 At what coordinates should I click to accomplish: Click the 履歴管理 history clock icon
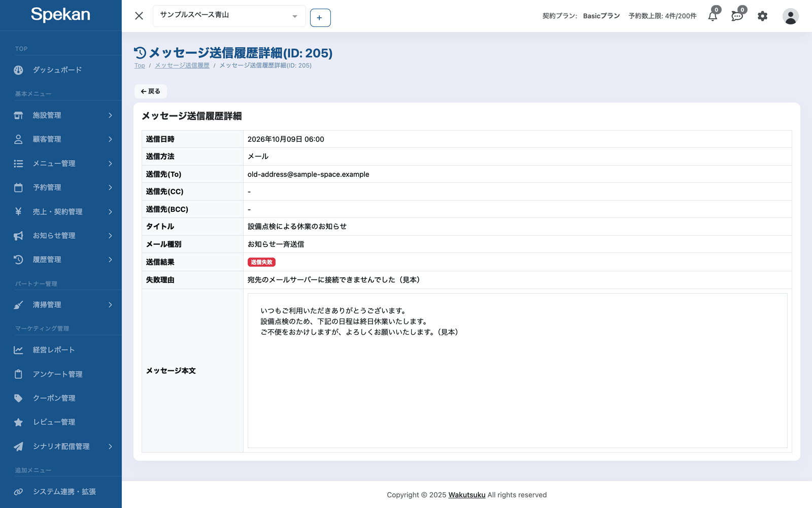(18, 260)
